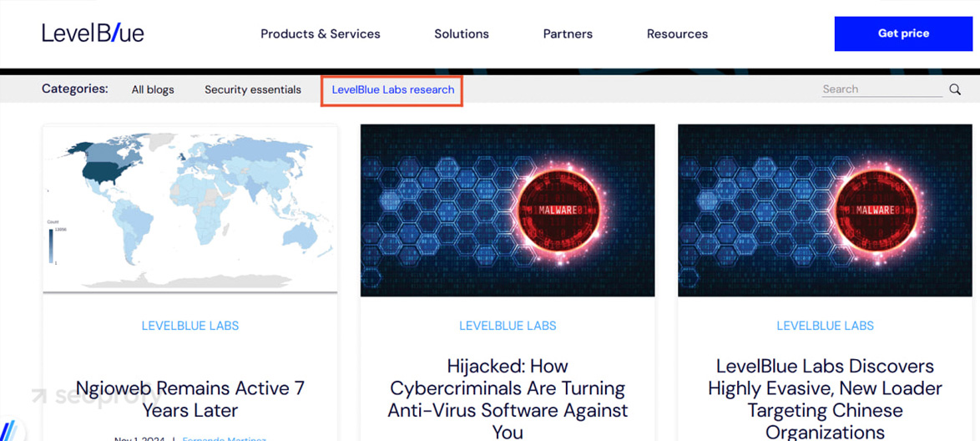Click the LevelBlue logo

pos(93,33)
